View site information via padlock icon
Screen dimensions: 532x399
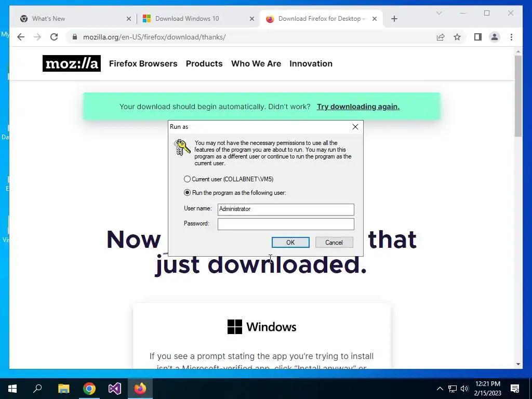(x=75, y=37)
